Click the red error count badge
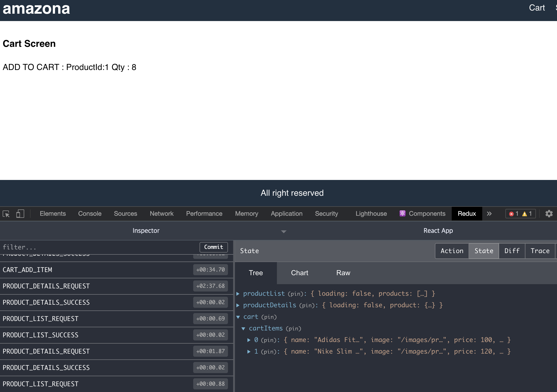Image resolution: width=557 pixels, height=392 pixels. pos(514,214)
